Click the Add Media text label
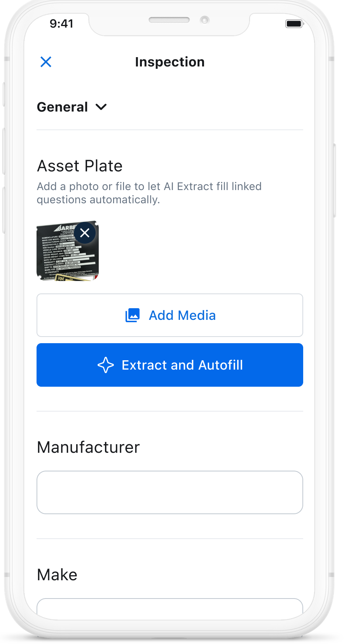 pyautogui.click(x=182, y=315)
